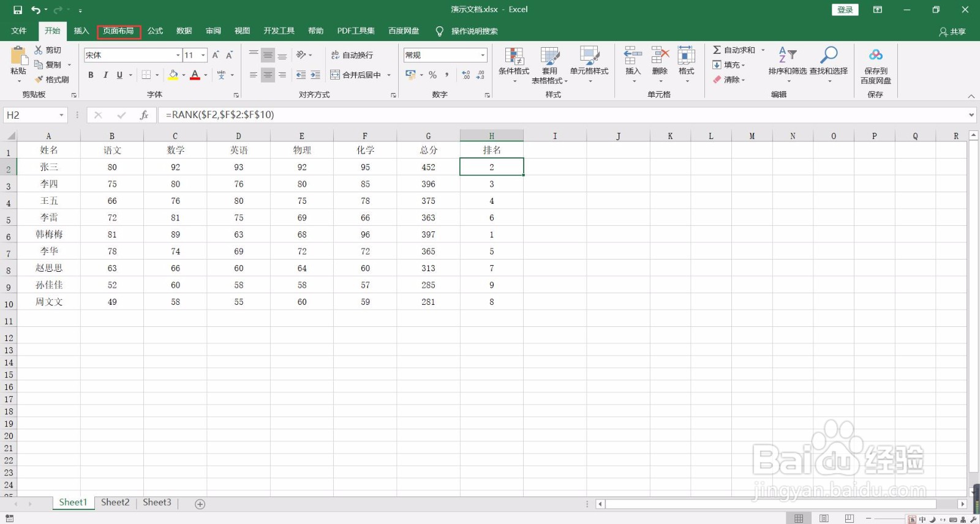Image resolution: width=980 pixels, height=524 pixels.
Task: Switch to Page Layout view in status bar
Action: 824,518
